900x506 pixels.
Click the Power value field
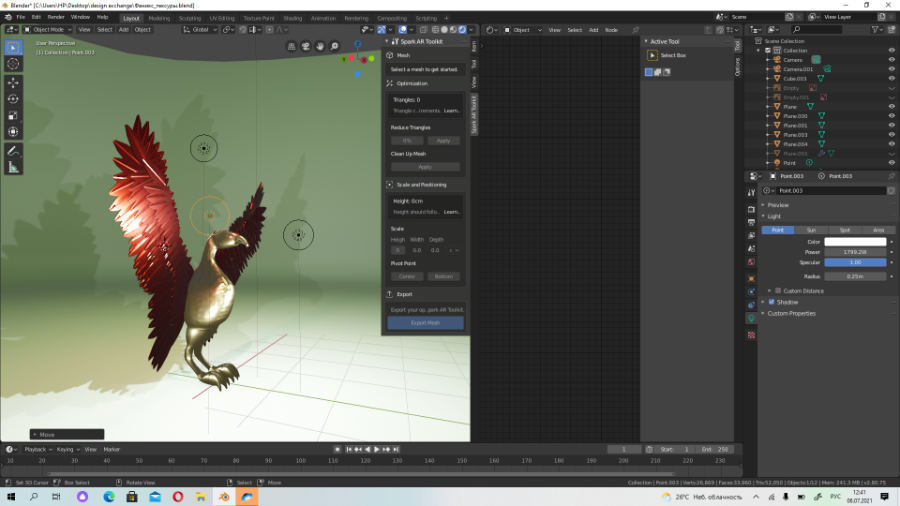click(855, 252)
